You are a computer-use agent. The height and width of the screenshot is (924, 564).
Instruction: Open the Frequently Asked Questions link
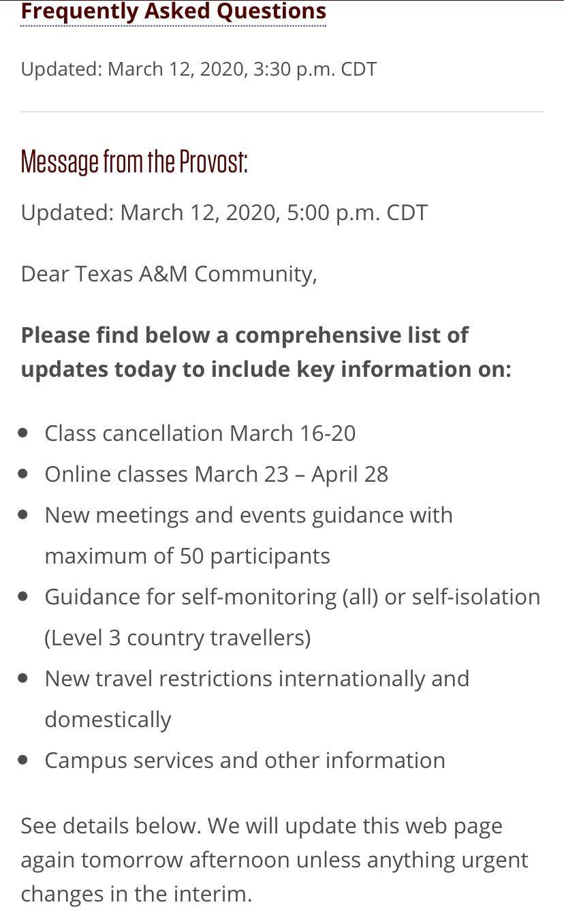click(173, 12)
